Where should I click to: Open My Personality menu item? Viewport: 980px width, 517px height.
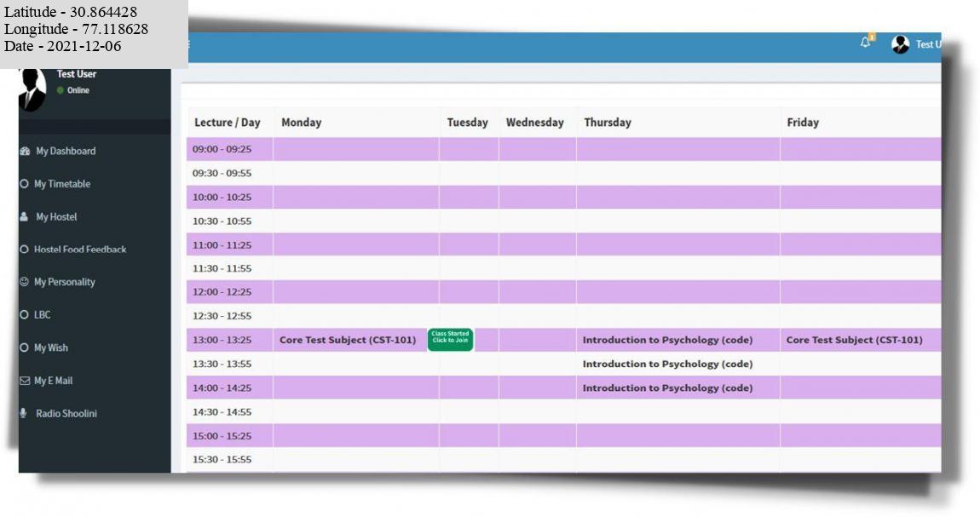(x=65, y=282)
